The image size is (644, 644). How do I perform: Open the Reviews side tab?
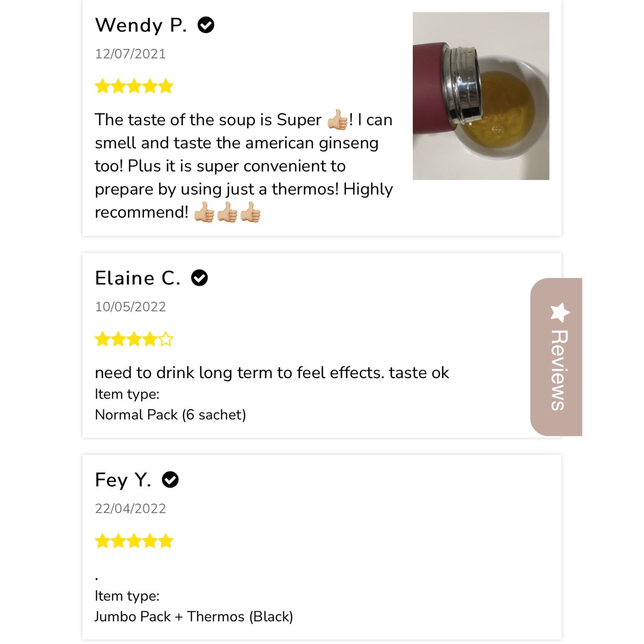pyautogui.click(x=556, y=357)
